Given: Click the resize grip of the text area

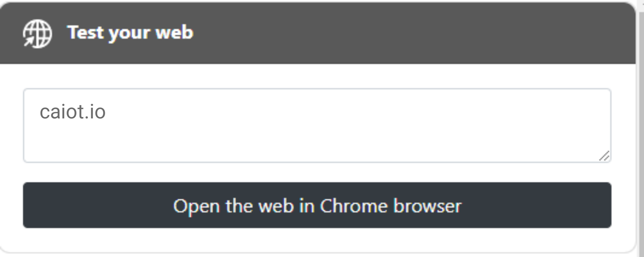Looking at the screenshot, I should (604, 156).
